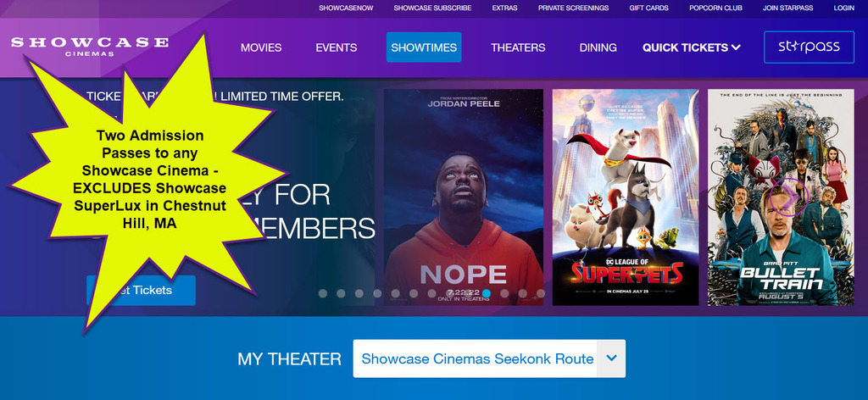The height and width of the screenshot is (400, 868).
Task: Open the Bullet Train movie poster
Action: 781,197
